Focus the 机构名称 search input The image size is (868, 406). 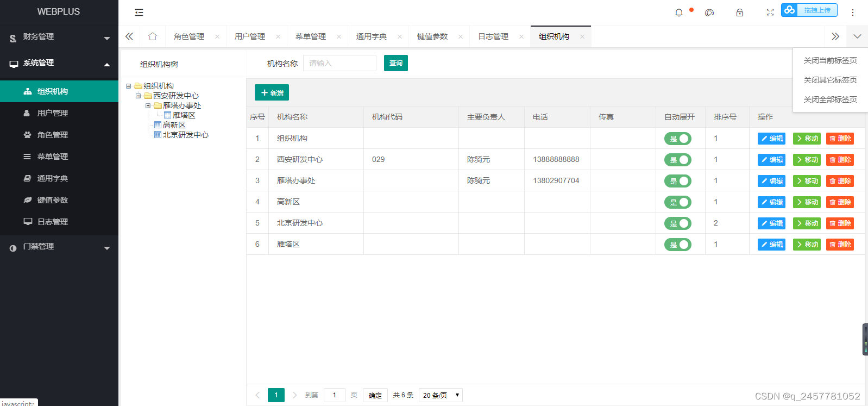339,63
